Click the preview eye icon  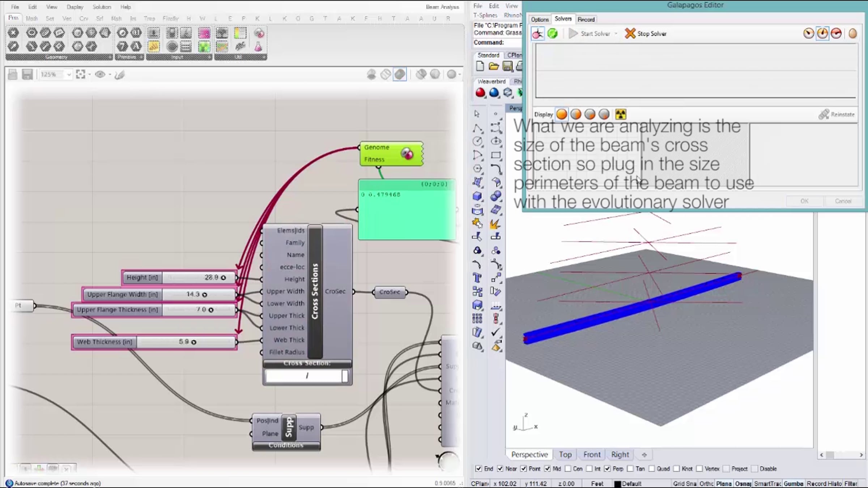100,74
